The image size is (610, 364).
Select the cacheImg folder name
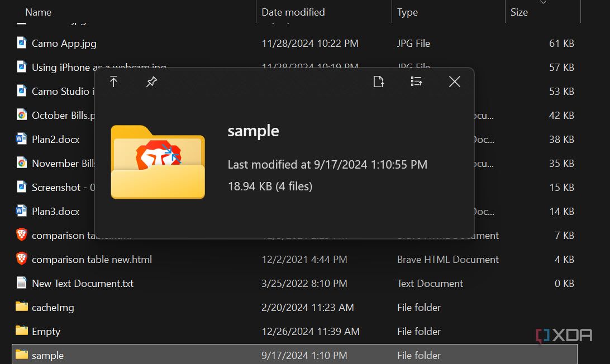point(53,308)
